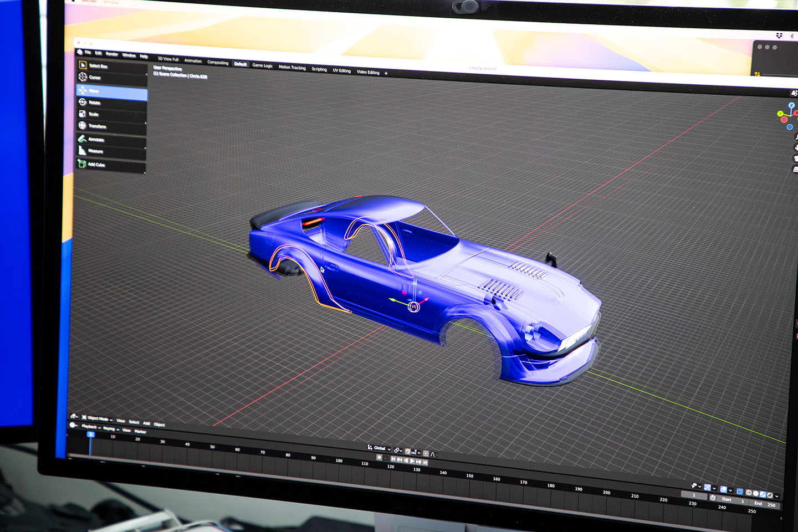Toggle X-ray view in viewport header
This screenshot has width=798, height=532.
click(x=739, y=492)
